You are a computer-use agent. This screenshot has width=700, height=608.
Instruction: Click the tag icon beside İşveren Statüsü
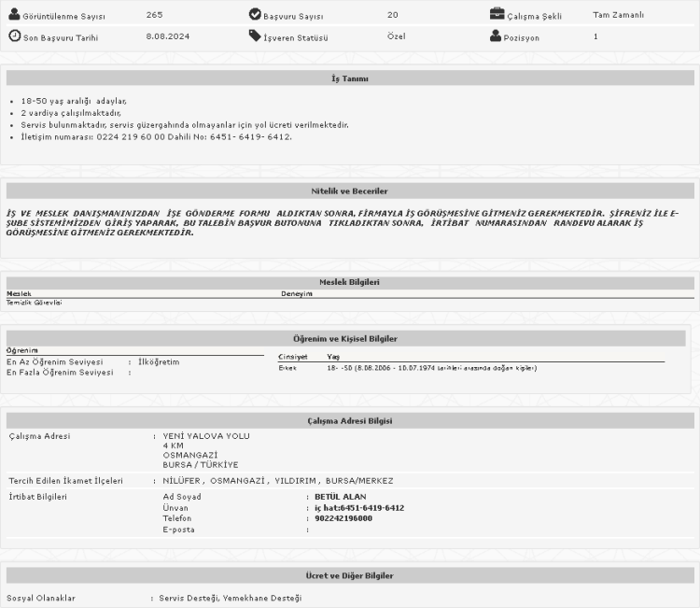(255, 36)
